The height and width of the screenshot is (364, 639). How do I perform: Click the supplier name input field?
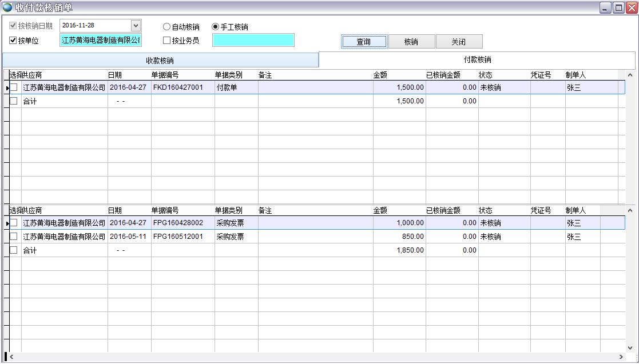coord(100,39)
